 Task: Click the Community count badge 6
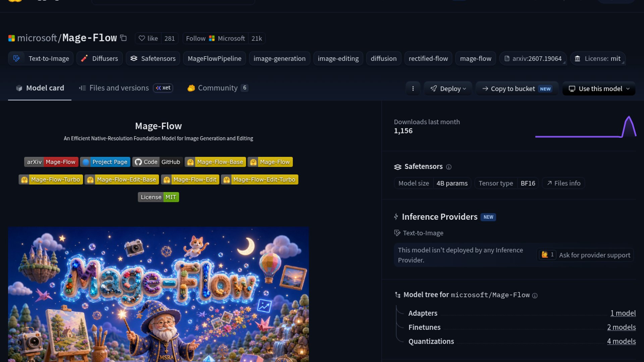pos(245,88)
